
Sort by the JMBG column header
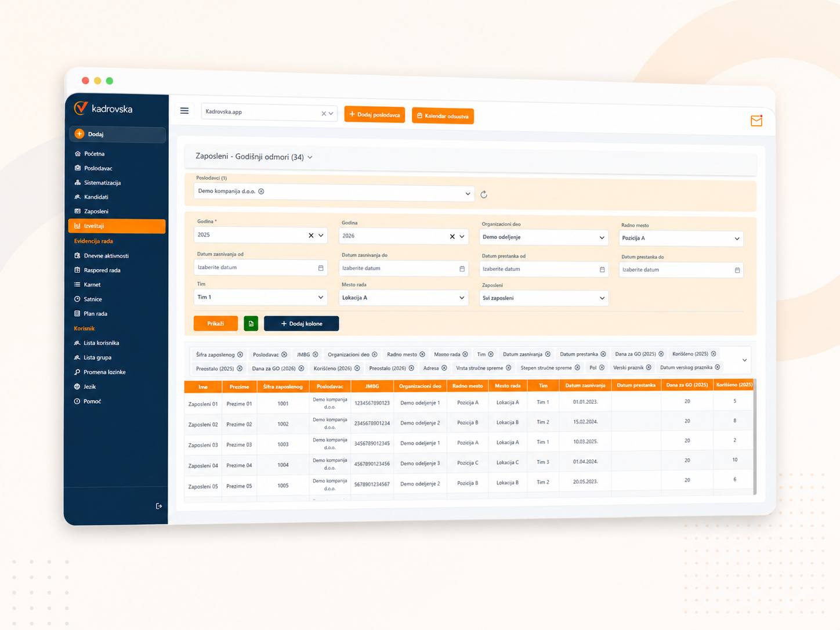point(372,386)
